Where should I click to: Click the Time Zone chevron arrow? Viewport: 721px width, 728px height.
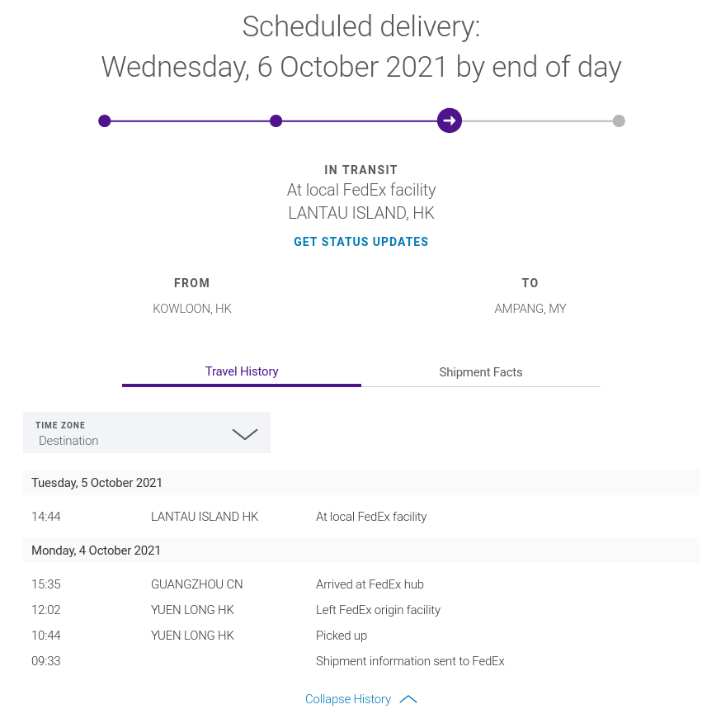(x=245, y=434)
